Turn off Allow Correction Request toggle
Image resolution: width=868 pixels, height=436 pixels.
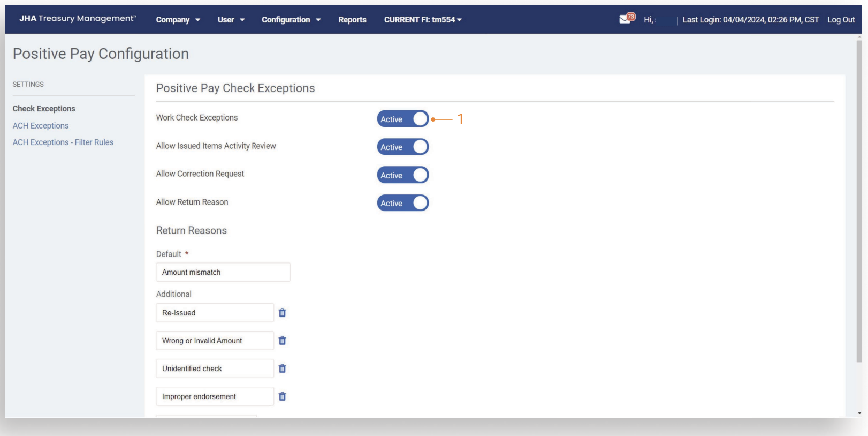403,175
